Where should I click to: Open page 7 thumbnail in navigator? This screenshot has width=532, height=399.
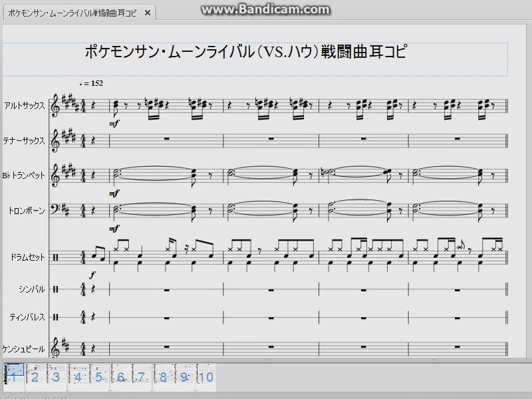(x=142, y=377)
